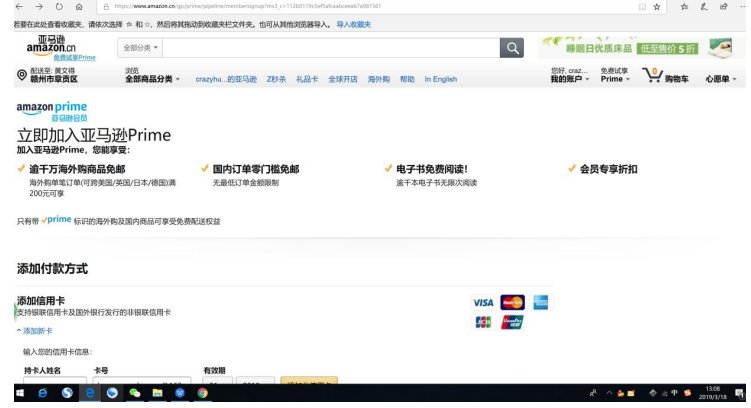This screenshot has height=408, width=751.
Task: Open the browser settings ellipsis menu
Action: (742, 7)
